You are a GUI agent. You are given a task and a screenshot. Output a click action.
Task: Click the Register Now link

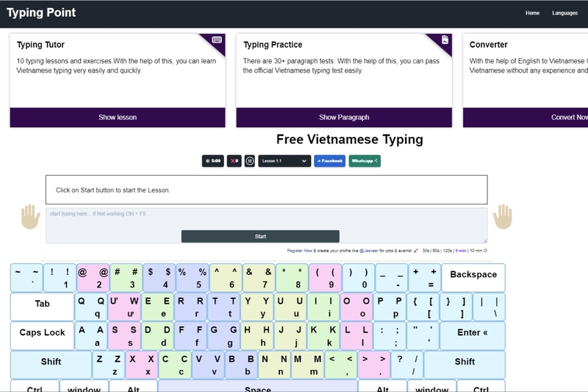coord(299,251)
